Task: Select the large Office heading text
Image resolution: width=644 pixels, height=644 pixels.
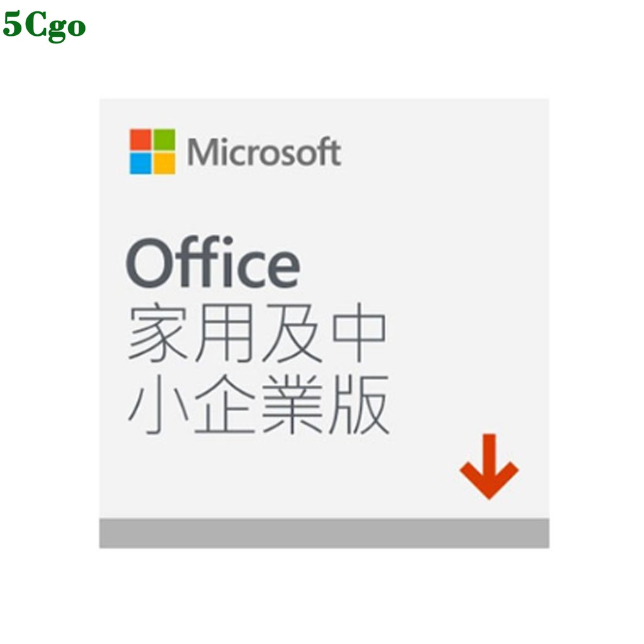Action: click(213, 262)
